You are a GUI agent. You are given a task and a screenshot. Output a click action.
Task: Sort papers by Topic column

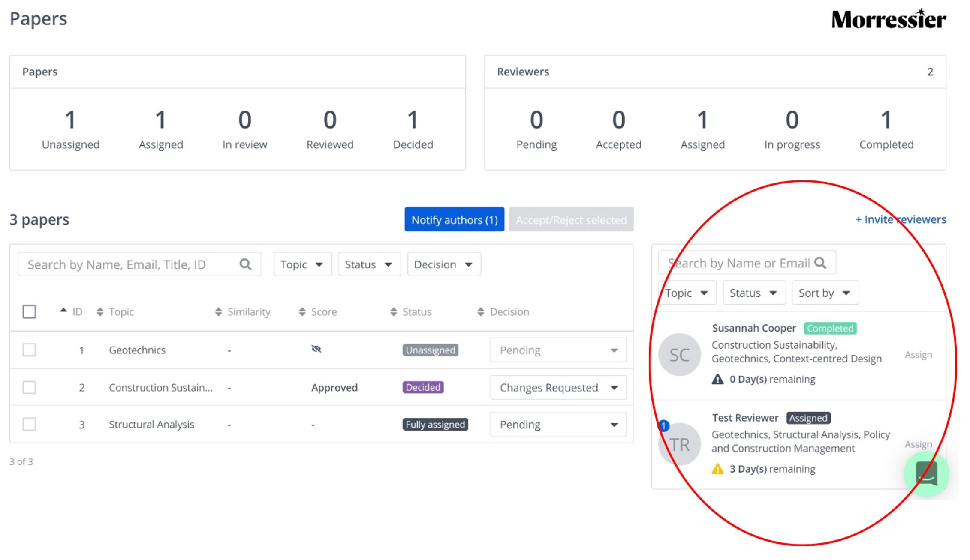pos(100,312)
